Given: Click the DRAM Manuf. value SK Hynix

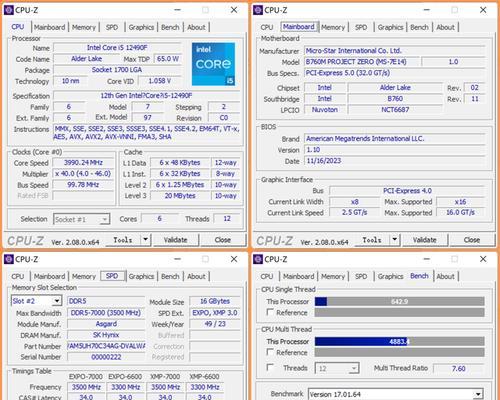Looking at the screenshot, I should 106,335.
